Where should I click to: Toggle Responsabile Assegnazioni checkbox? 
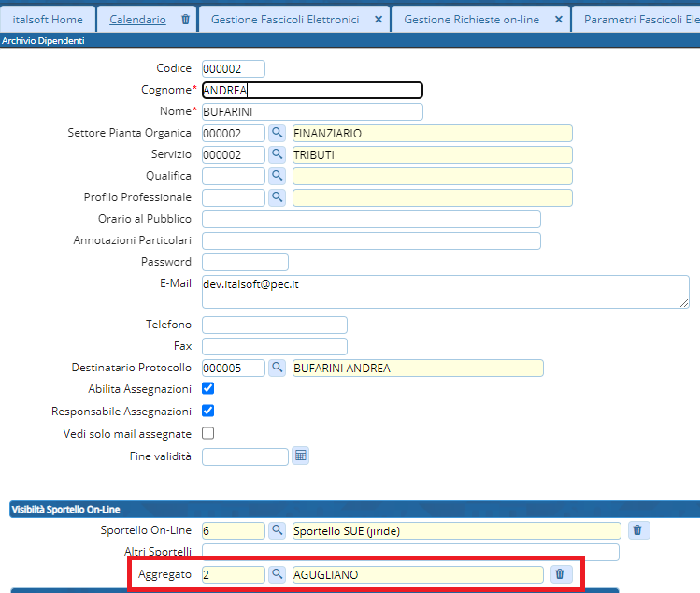[208, 411]
